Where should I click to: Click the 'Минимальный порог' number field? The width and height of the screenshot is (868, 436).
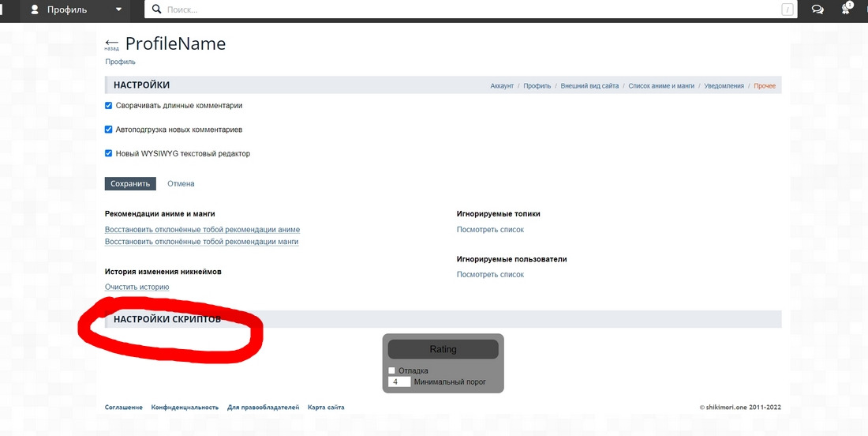click(400, 381)
